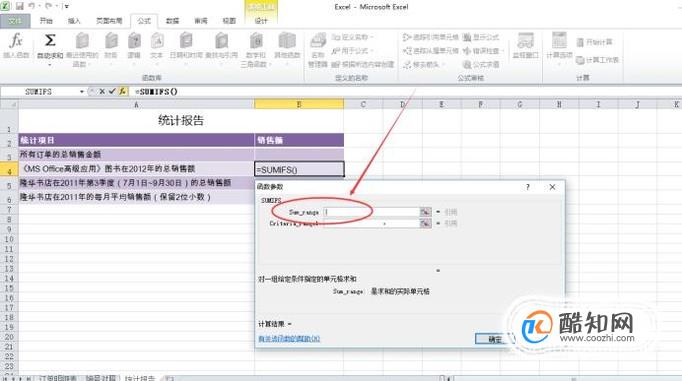This screenshot has width=682, height=381.
Task: Switch to the Design contextual tab
Action: (261, 21)
